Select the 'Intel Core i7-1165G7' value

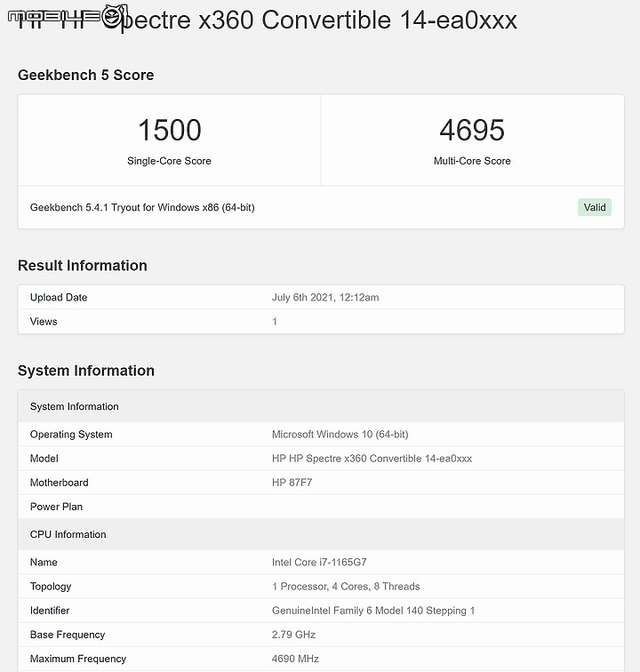319,563
